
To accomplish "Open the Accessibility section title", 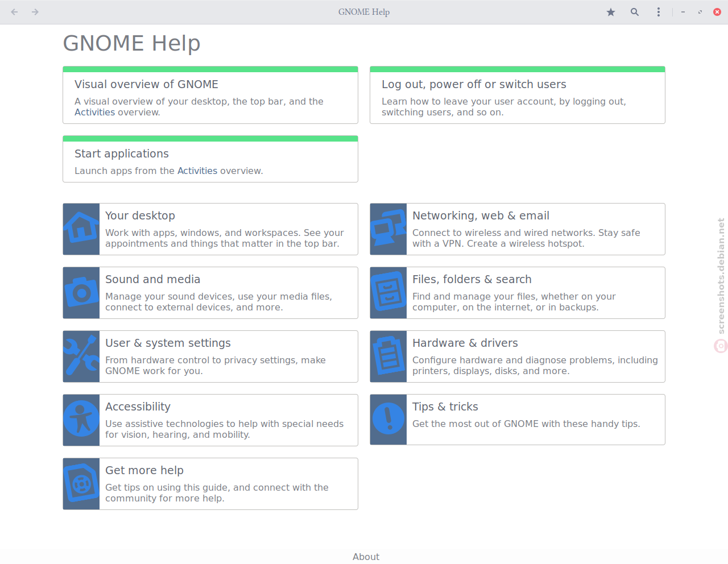I will pos(138,407).
